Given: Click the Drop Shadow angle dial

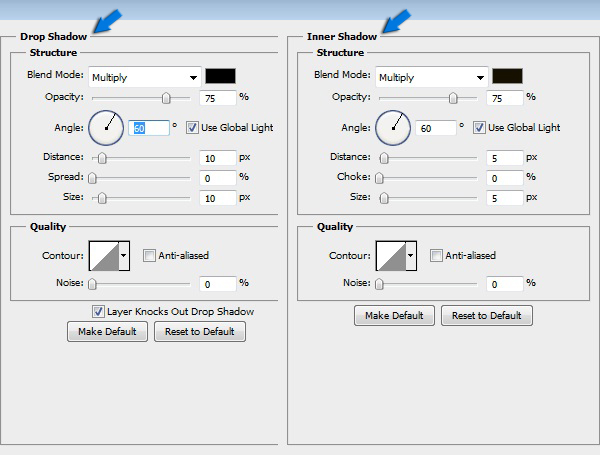Looking at the screenshot, I should [x=105, y=127].
